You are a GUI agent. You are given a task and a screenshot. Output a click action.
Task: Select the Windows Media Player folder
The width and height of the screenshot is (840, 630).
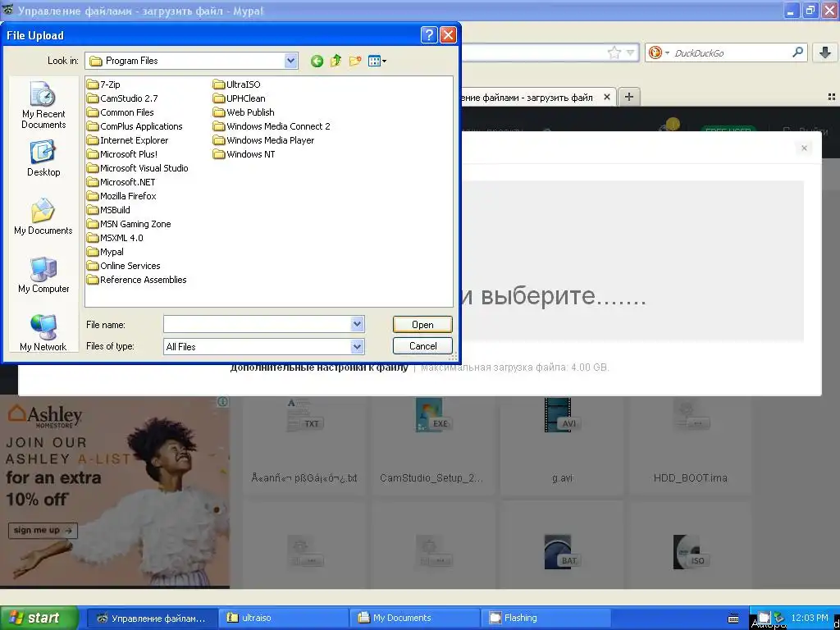pos(263,140)
